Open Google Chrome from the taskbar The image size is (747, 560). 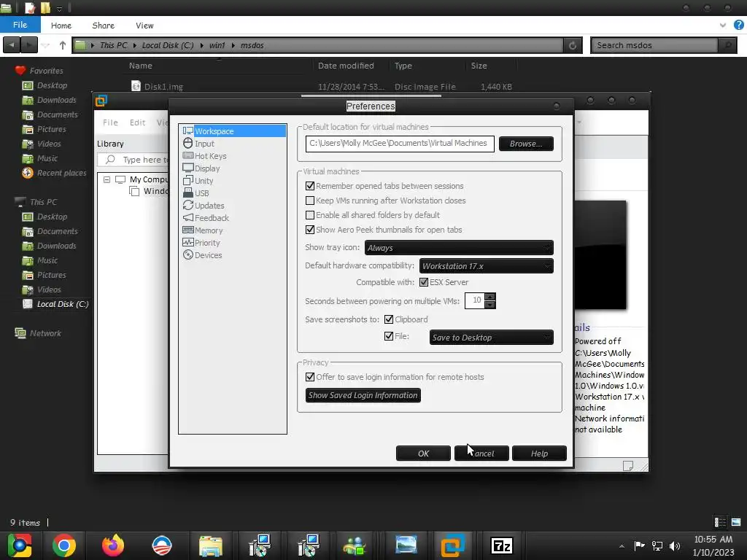point(64,545)
